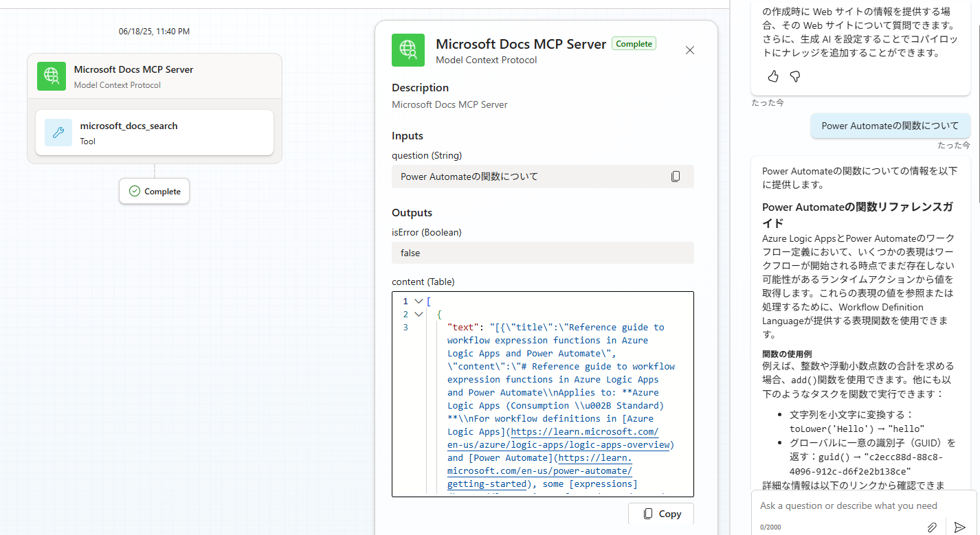
Task: Click the wrench icon of microsoft_docs_search tool
Action: 58,133
